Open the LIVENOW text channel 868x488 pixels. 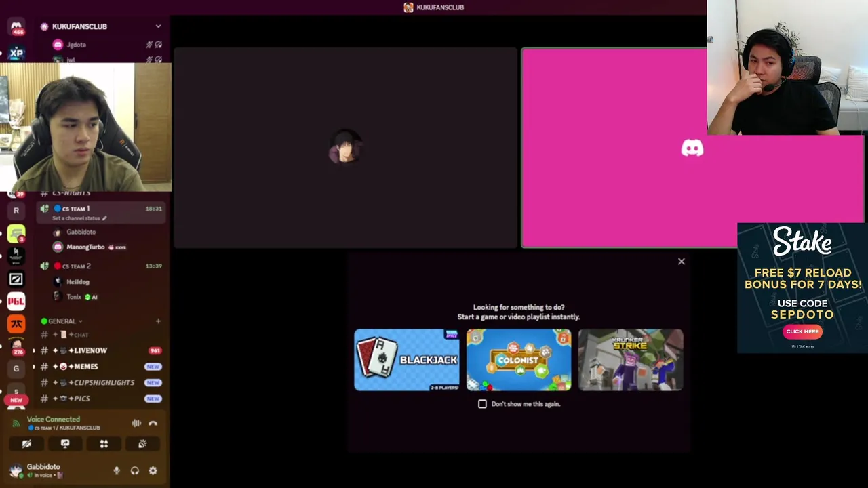(x=102, y=351)
